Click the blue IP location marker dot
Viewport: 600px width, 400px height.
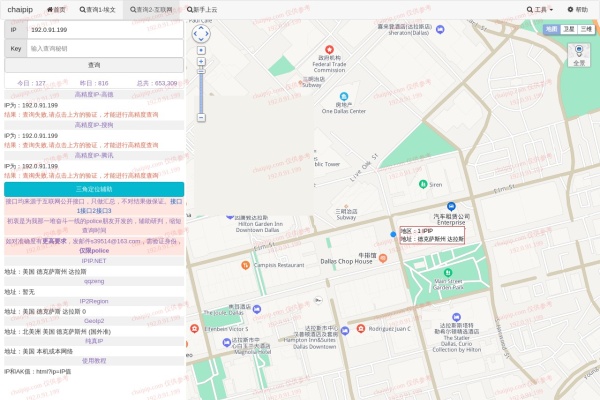click(x=392, y=234)
